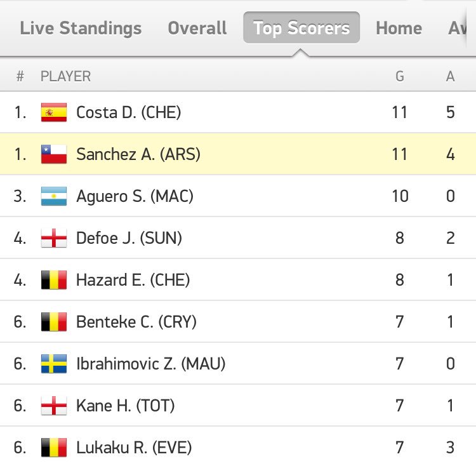Sort by the G goals column header
The height and width of the screenshot is (466, 476).
coord(399,76)
